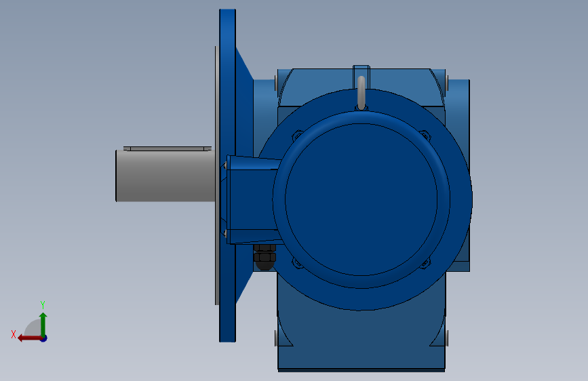
Task: Select the motor terminal box beside the flange
Action: 254,200
